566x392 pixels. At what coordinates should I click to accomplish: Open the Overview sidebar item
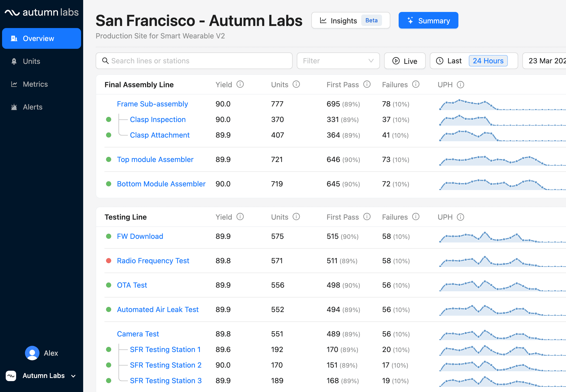click(x=42, y=38)
